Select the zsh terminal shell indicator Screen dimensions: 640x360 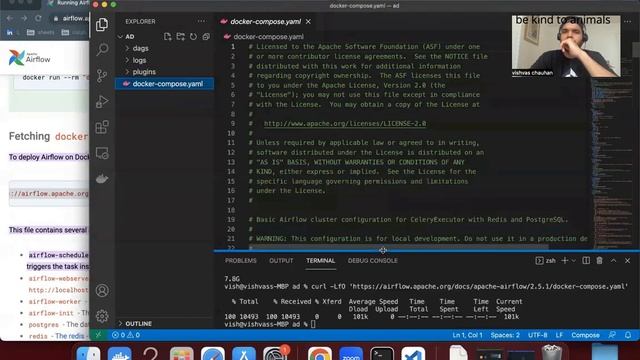point(545,260)
